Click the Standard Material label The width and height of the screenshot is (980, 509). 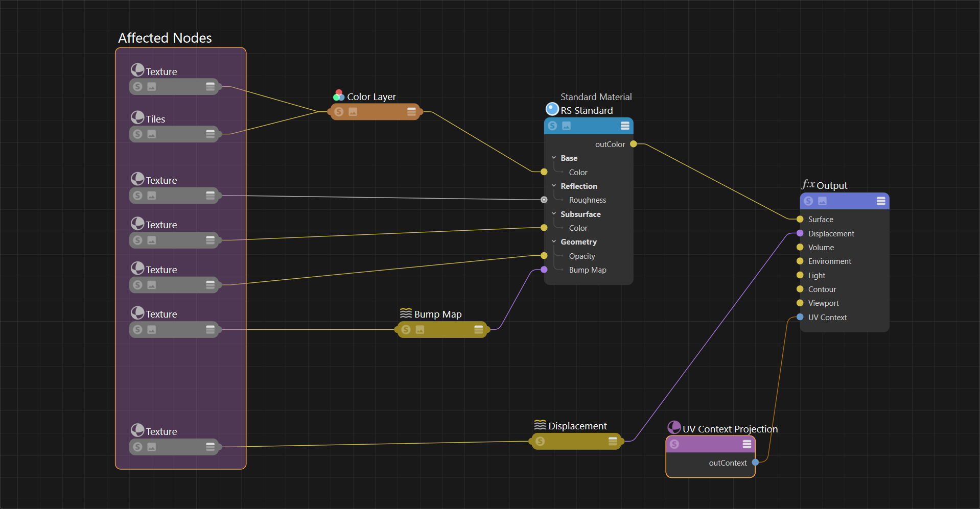pyautogui.click(x=596, y=97)
